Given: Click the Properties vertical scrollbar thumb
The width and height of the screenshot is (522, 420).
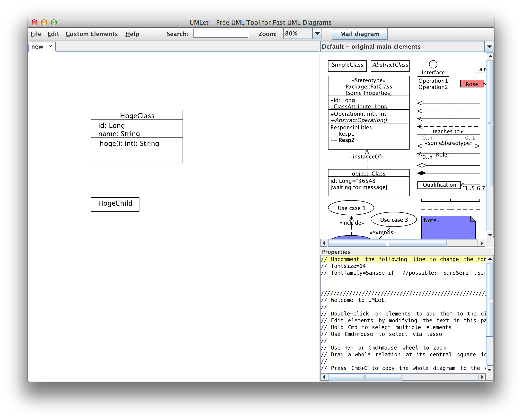Looking at the screenshot, I should click(490, 300).
